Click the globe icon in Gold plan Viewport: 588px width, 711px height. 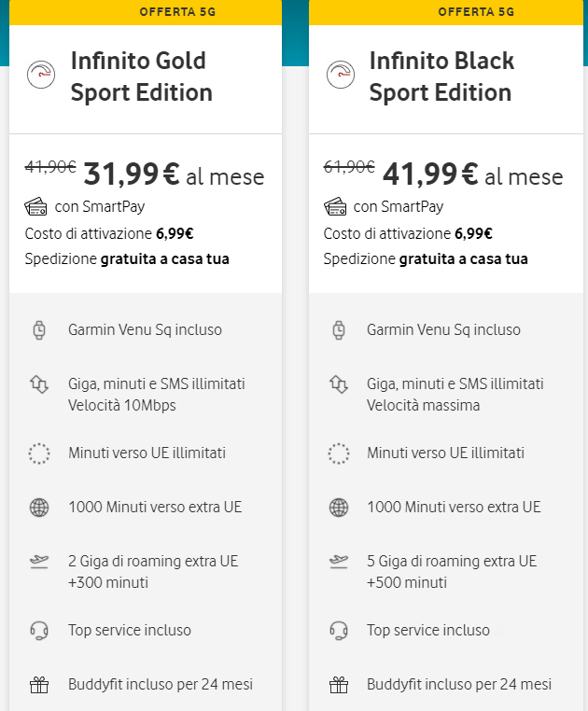point(39,508)
